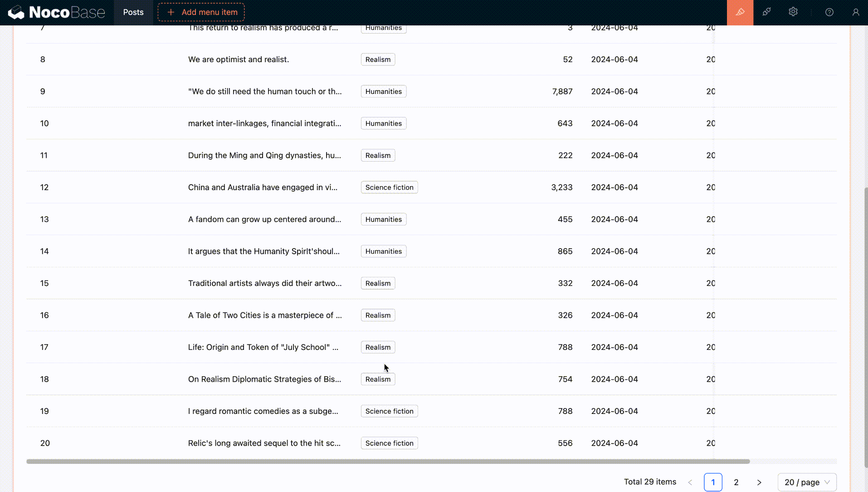Open the user profile icon

tap(855, 12)
